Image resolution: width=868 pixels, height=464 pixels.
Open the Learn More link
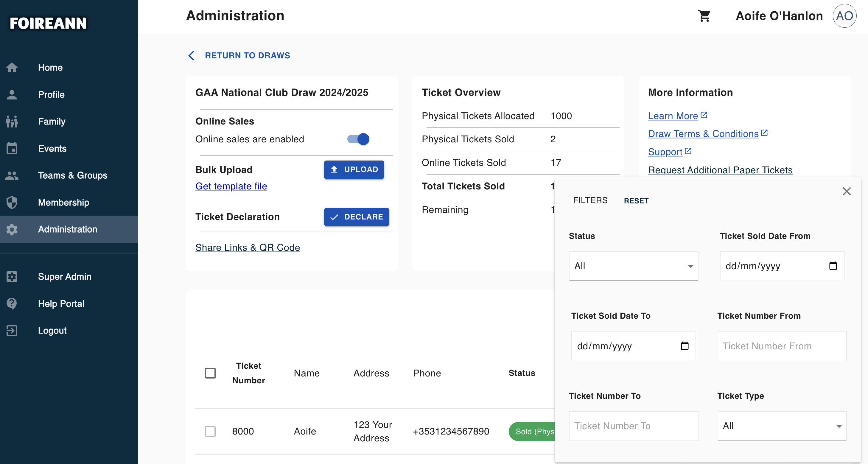point(673,116)
